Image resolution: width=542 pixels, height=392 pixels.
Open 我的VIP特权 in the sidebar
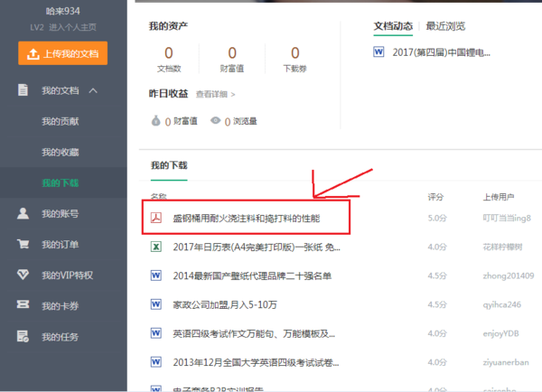click(67, 275)
